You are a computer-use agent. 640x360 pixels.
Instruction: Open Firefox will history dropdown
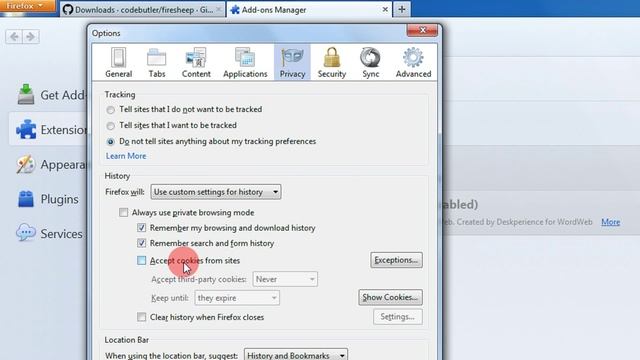point(216,192)
